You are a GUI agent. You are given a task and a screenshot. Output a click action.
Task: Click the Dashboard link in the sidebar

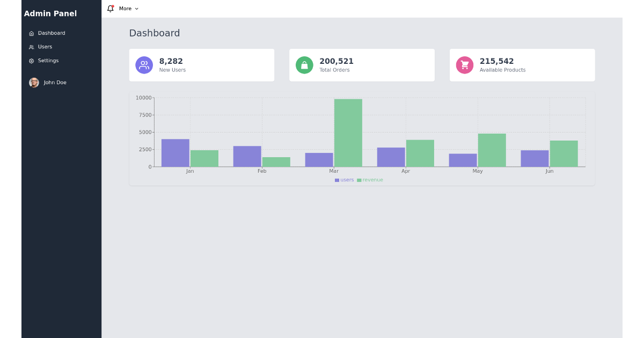coord(51,33)
